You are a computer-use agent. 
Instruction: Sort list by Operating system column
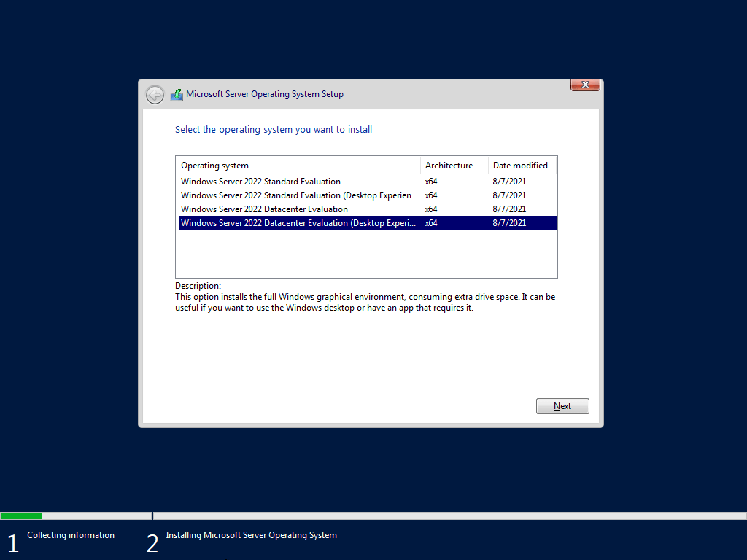coord(215,165)
